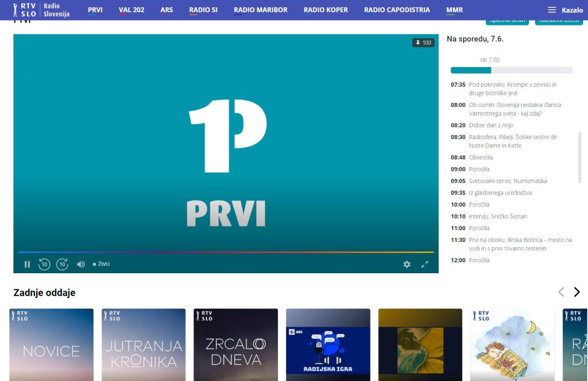Switch to the VAL 202 station
The image size is (588, 381).
pos(131,10)
